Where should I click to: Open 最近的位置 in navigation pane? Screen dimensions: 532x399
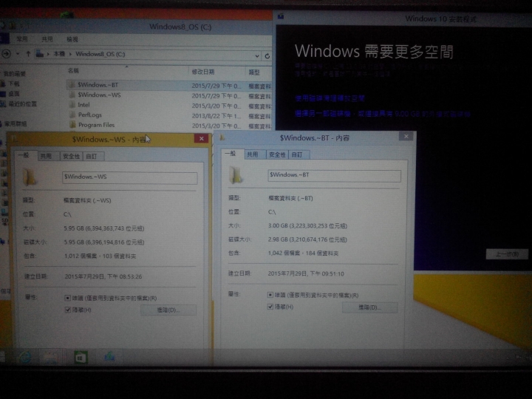22,104
